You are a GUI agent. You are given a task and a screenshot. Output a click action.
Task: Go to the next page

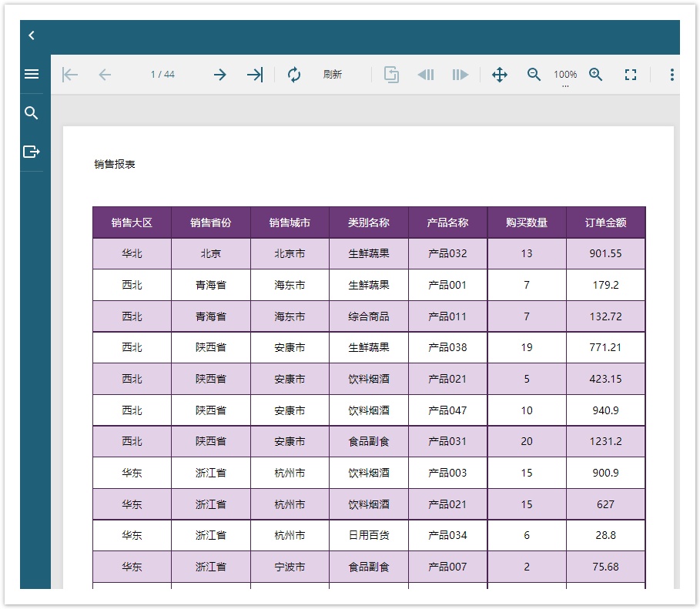[219, 75]
